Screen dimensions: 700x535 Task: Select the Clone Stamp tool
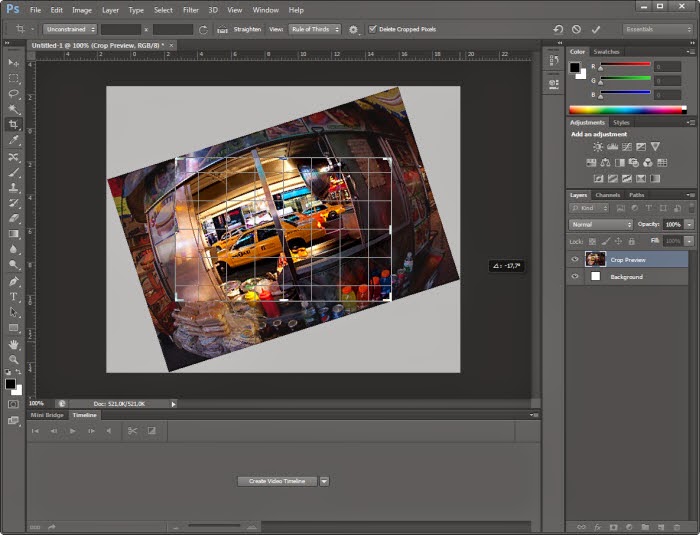pos(13,188)
